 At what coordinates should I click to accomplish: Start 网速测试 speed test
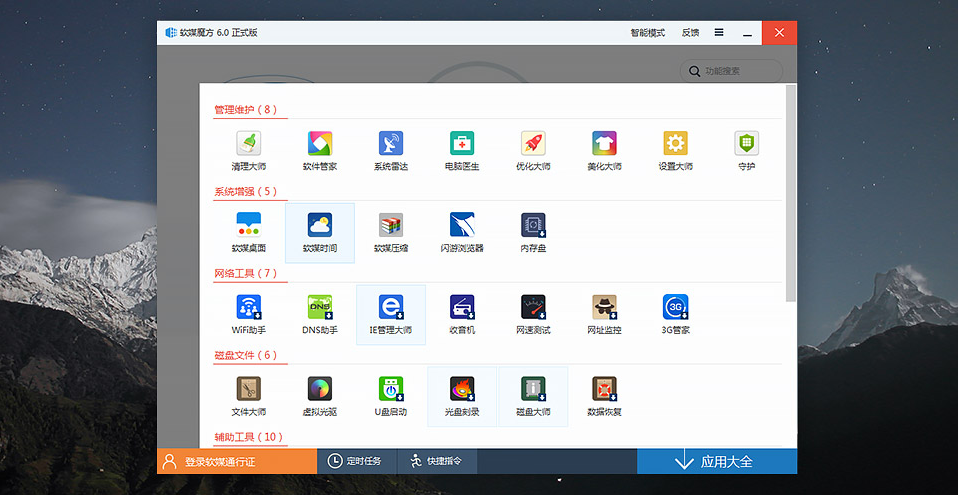[533, 314]
